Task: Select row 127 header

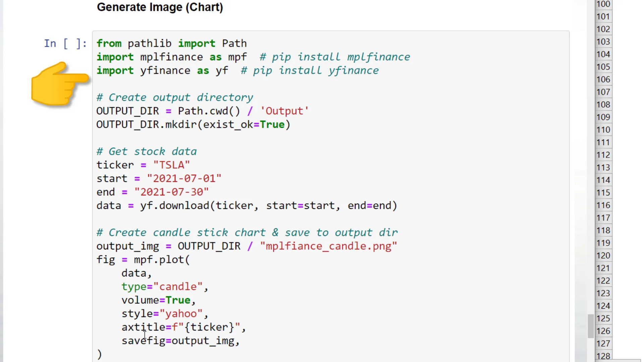Action: (x=603, y=344)
